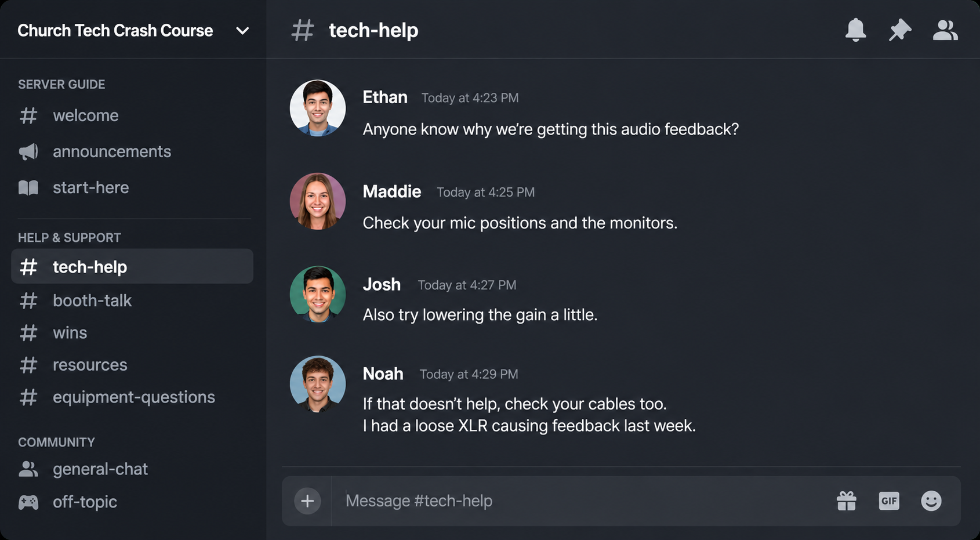The height and width of the screenshot is (540, 980).
Task: Click the username Maddie
Action: (x=392, y=191)
